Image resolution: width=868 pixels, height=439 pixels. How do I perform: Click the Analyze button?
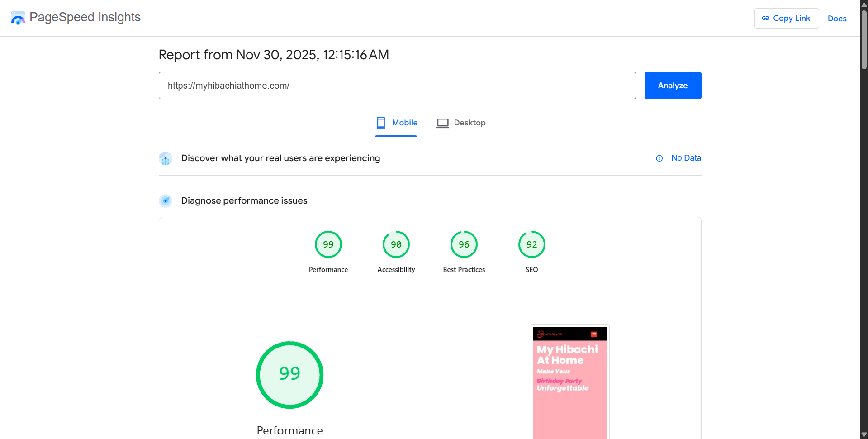tap(673, 86)
